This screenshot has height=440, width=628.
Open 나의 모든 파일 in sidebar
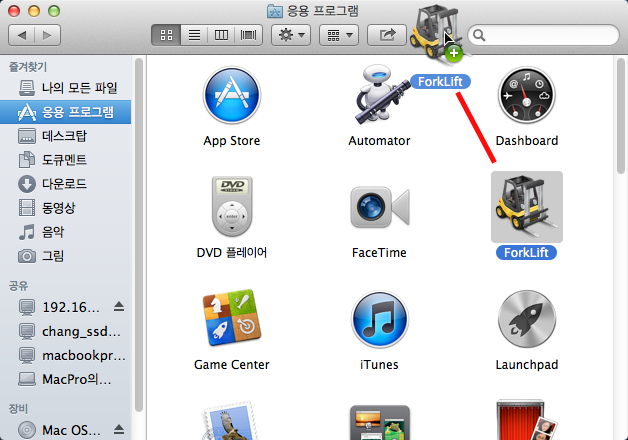point(65,88)
